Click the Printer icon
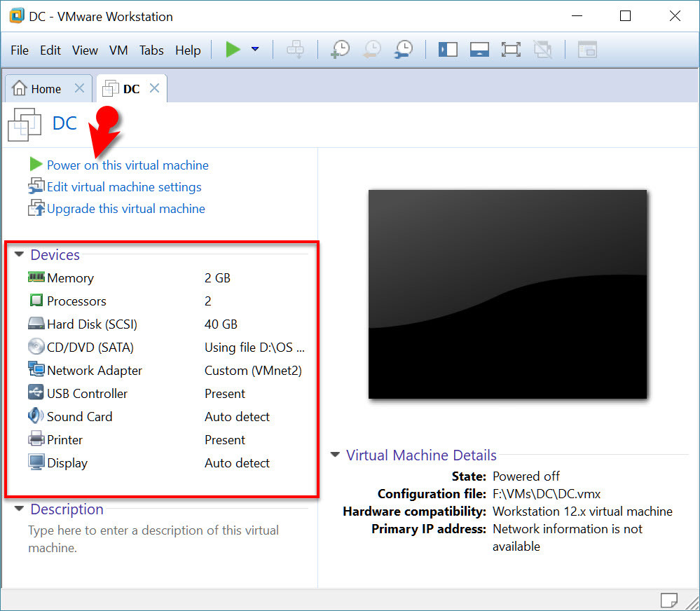The width and height of the screenshot is (700, 611). point(36,439)
